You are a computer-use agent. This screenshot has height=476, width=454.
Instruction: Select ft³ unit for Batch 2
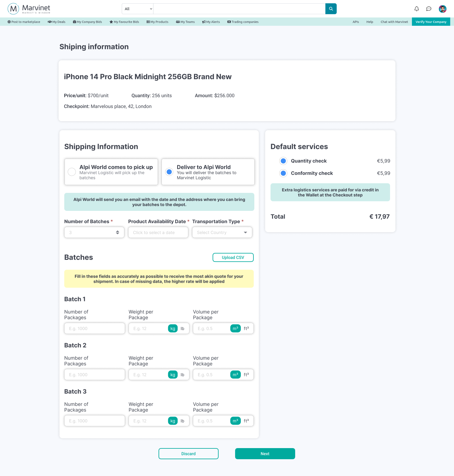[246, 375]
